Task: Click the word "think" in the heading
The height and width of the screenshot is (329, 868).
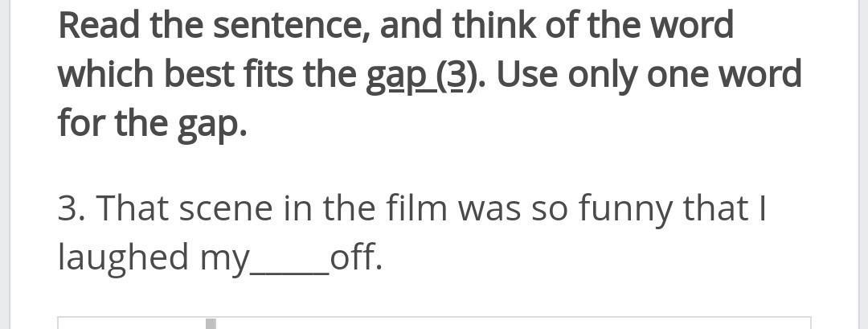Action: 493,25
